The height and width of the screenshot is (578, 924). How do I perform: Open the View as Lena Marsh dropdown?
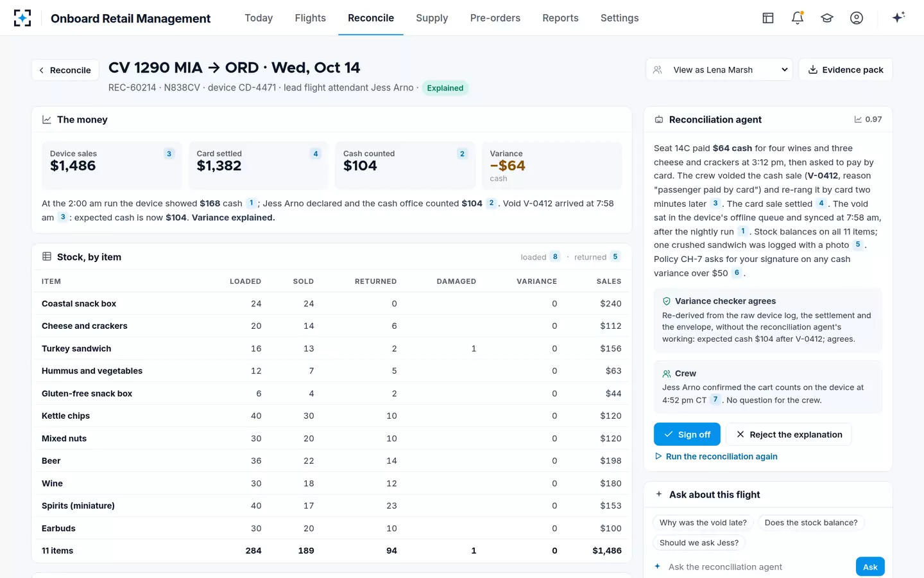point(719,69)
